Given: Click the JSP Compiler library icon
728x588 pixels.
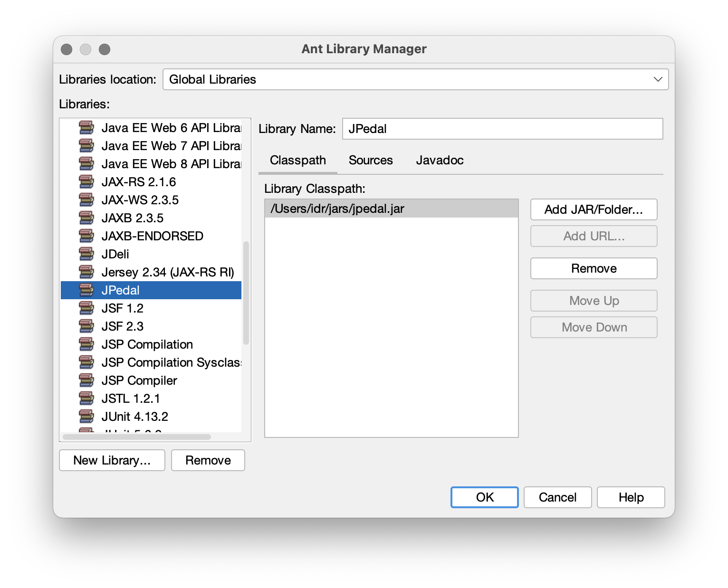Looking at the screenshot, I should (86, 380).
